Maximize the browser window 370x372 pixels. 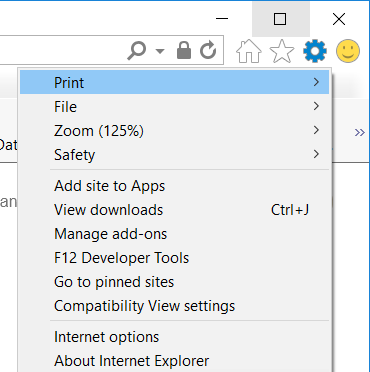(x=280, y=19)
